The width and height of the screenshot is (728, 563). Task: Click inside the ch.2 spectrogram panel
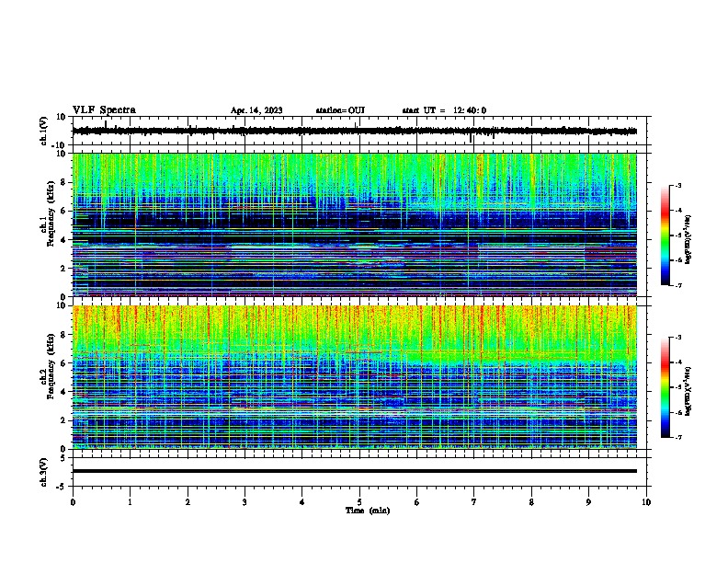coord(355,377)
